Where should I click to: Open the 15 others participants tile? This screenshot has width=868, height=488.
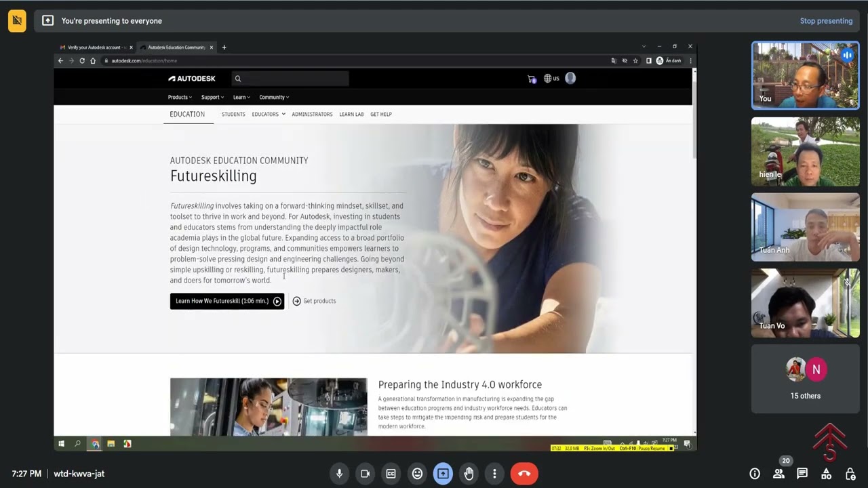pos(805,379)
